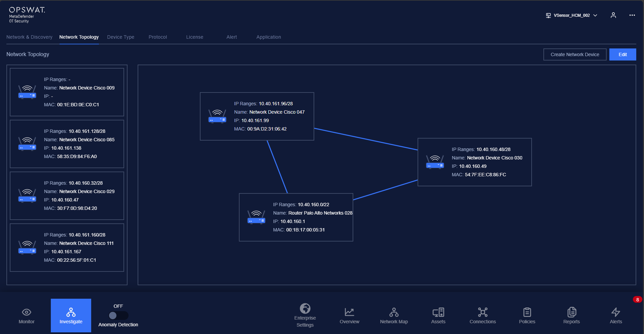Click MAC address 54:7F:EE:C8:86:FC
The height and width of the screenshot is (334, 644).
click(485, 174)
